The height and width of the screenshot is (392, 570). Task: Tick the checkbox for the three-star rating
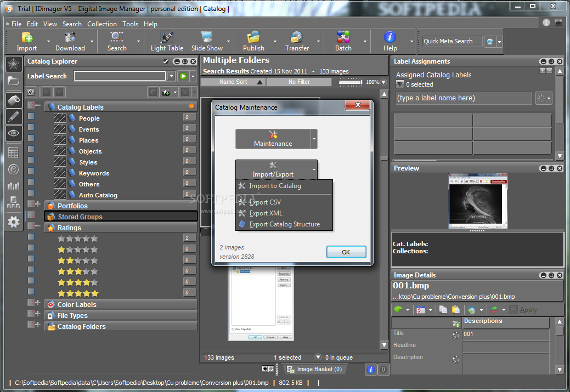[x=31, y=270]
